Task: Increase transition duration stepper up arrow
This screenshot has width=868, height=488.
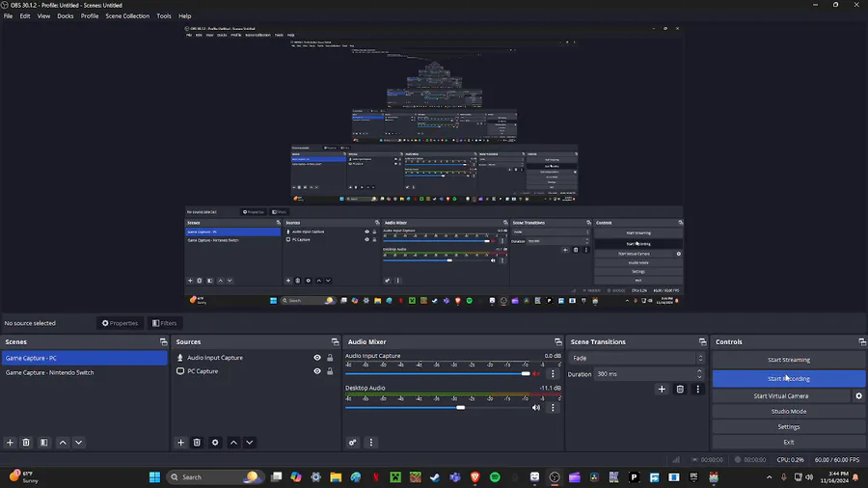Action: [x=700, y=371]
